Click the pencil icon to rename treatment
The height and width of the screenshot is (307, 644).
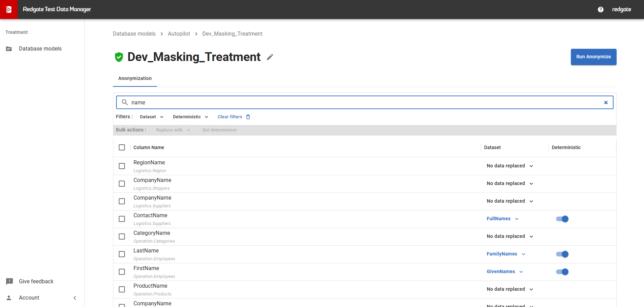pyautogui.click(x=270, y=57)
